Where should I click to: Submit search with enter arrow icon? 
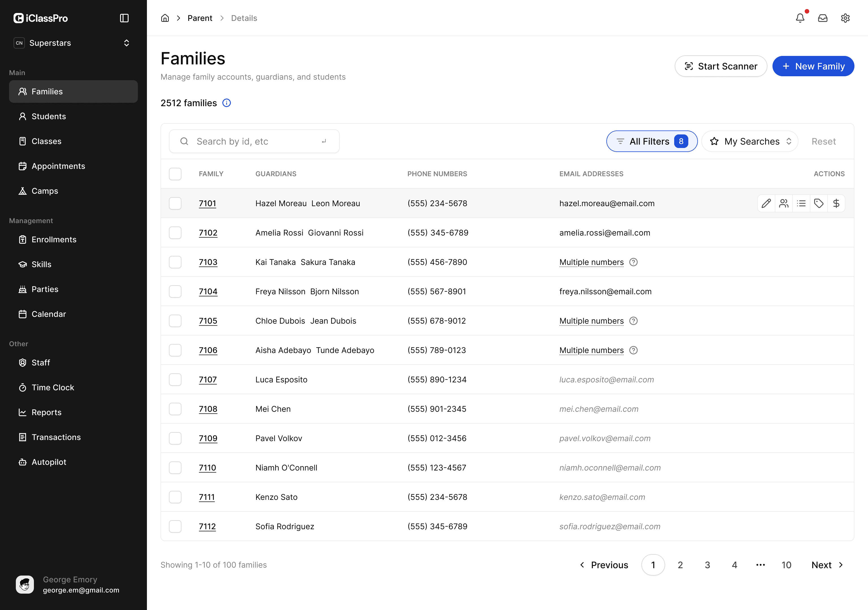coord(324,141)
